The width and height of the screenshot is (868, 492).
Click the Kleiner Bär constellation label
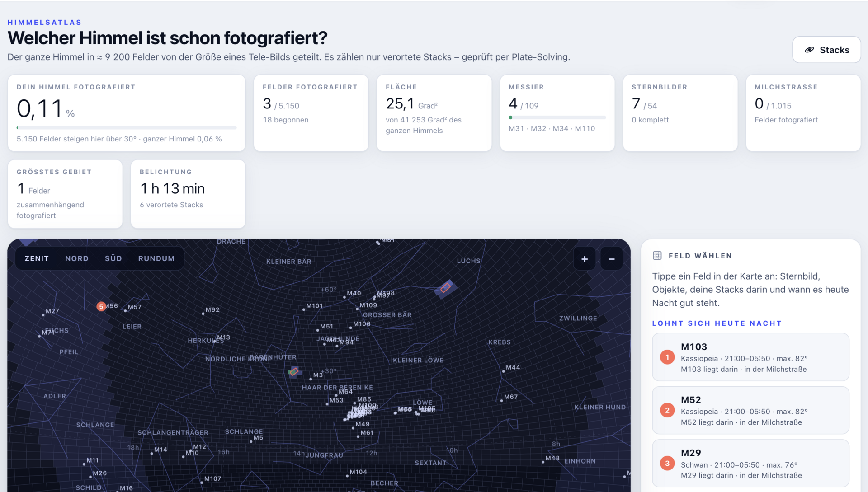click(x=288, y=261)
